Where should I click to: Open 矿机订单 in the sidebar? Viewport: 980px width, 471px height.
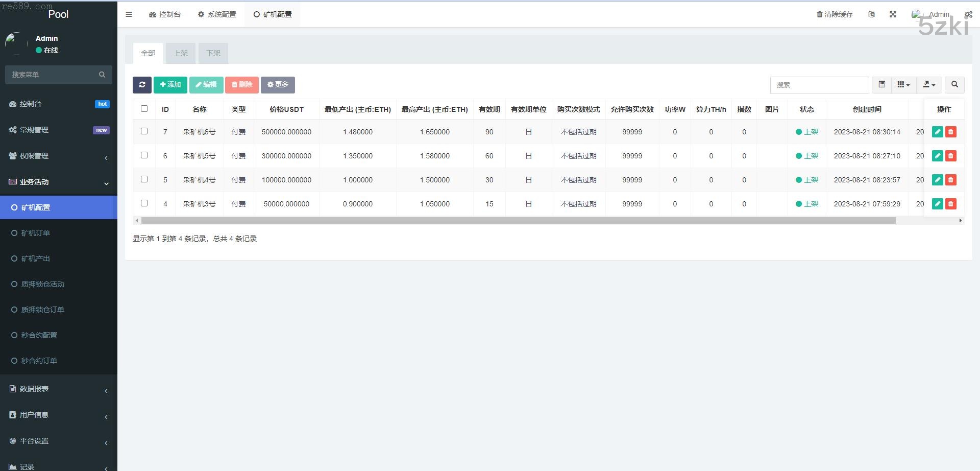(x=36, y=233)
